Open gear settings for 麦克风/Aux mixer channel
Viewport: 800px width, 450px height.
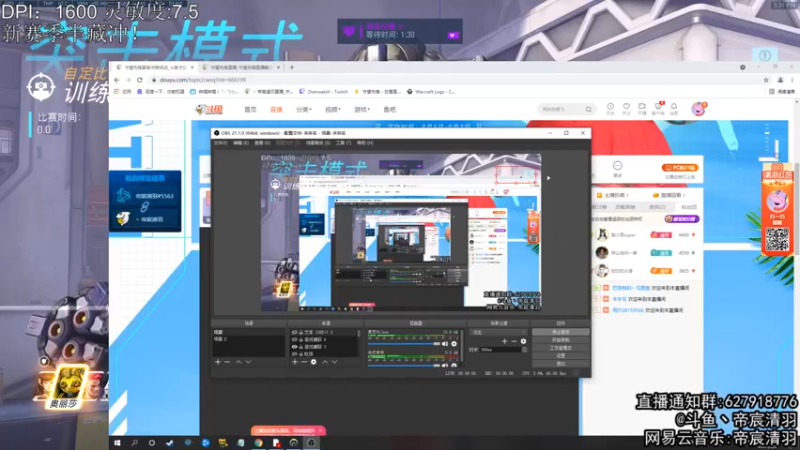[x=454, y=344]
